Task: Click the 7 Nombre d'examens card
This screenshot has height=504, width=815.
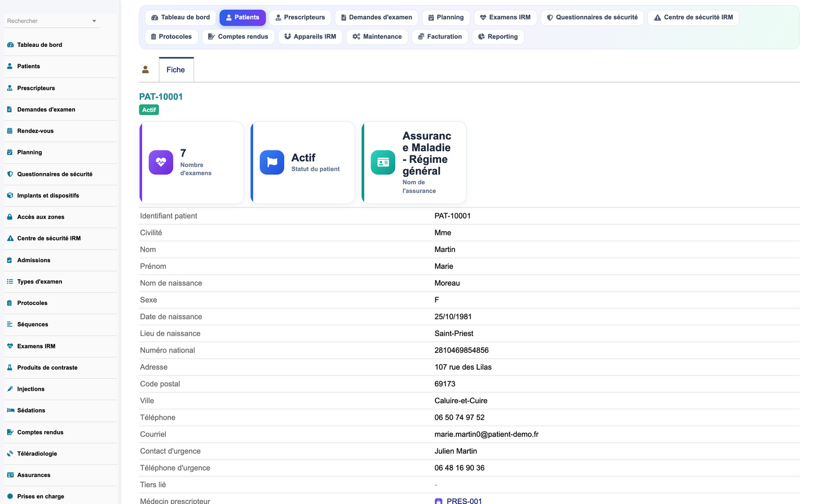Action: click(x=192, y=162)
